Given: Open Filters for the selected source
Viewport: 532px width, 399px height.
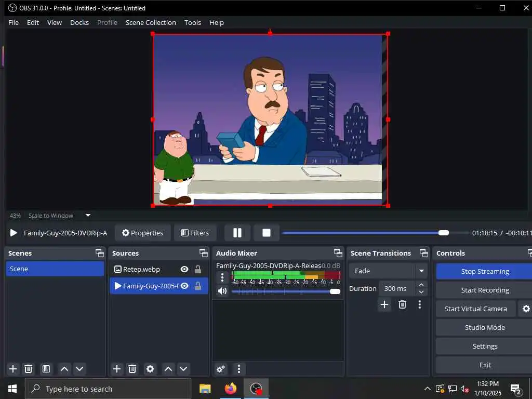Looking at the screenshot, I should click(195, 233).
